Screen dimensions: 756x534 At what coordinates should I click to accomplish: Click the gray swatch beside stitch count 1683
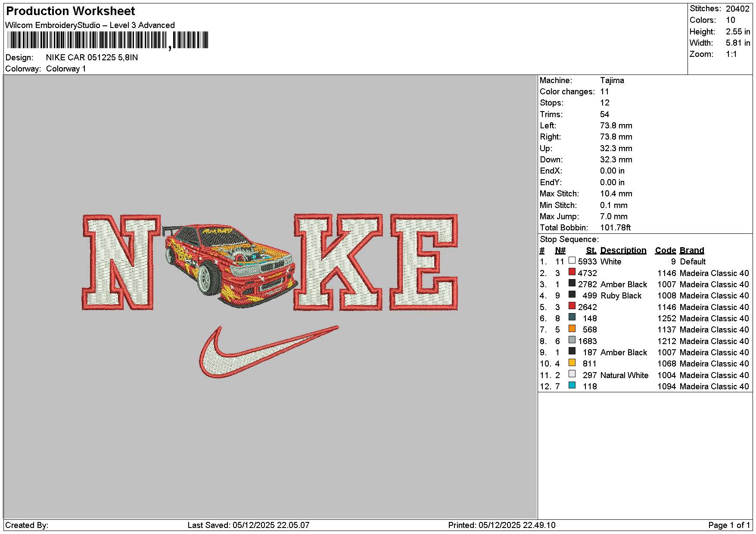click(x=572, y=340)
